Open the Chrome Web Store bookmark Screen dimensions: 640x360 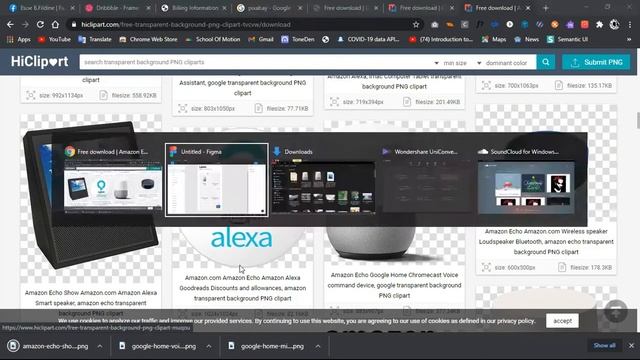[x=148, y=39]
